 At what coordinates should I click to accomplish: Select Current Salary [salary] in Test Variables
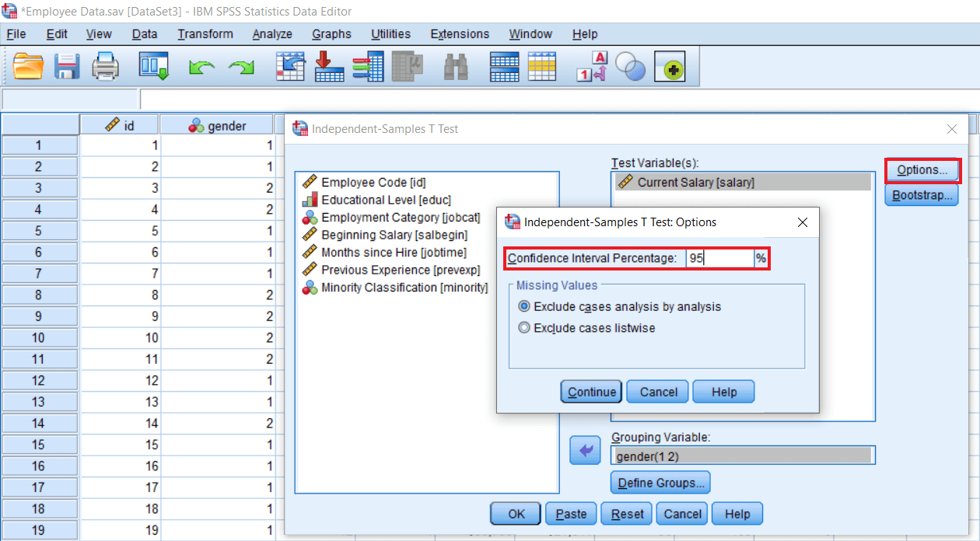pyautogui.click(x=743, y=182)
